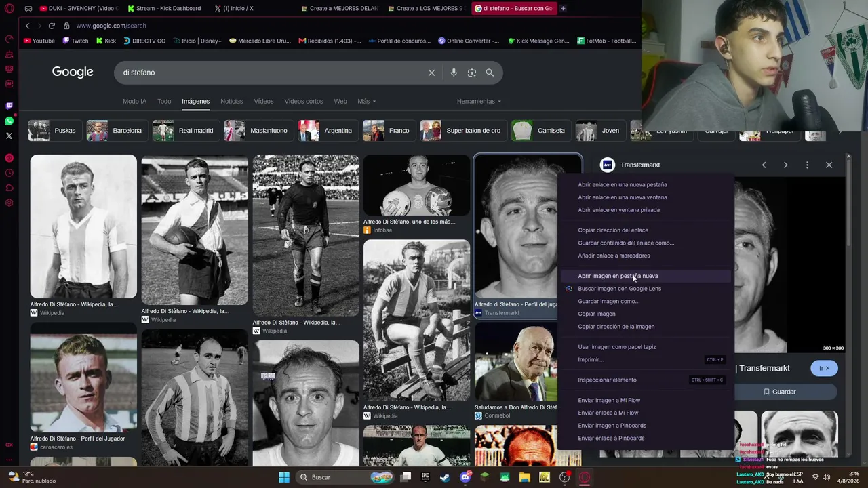Open X messenger in the Opera sidebar
Image resolution: width=868 pixels, height=488 pixels.
[9, 136]
